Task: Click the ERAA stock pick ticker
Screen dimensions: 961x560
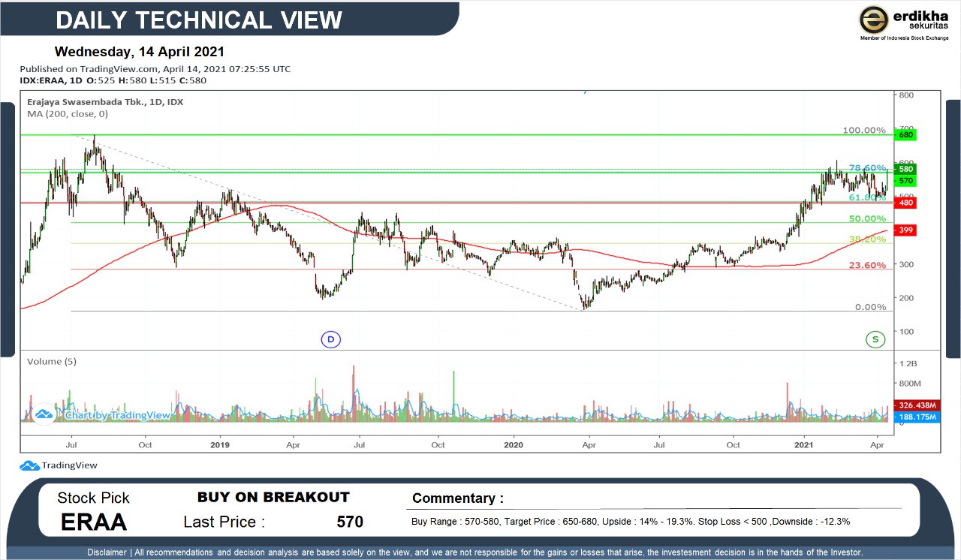Action: pos(94,522)
